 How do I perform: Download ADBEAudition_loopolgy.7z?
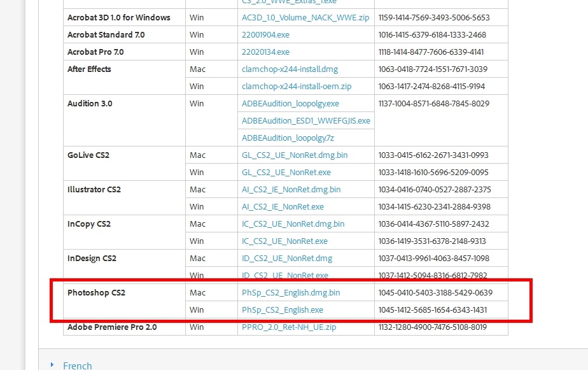click(288, 138)
